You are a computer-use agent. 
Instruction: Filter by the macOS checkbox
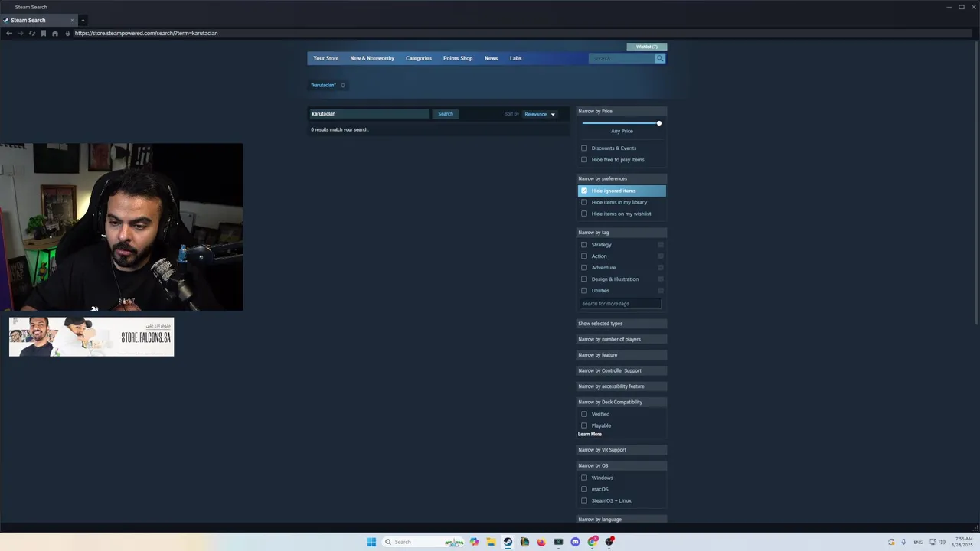coord(584,489)
